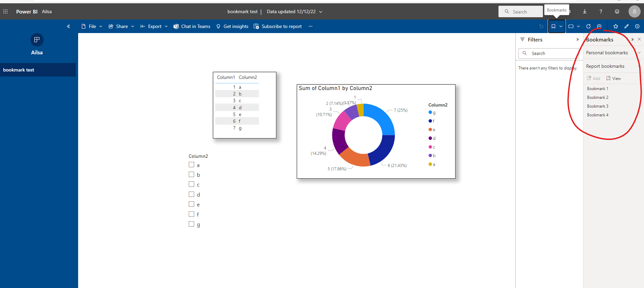
Task: Check the 'e' slicer checkbox
Action: click(x=191, y=204)
